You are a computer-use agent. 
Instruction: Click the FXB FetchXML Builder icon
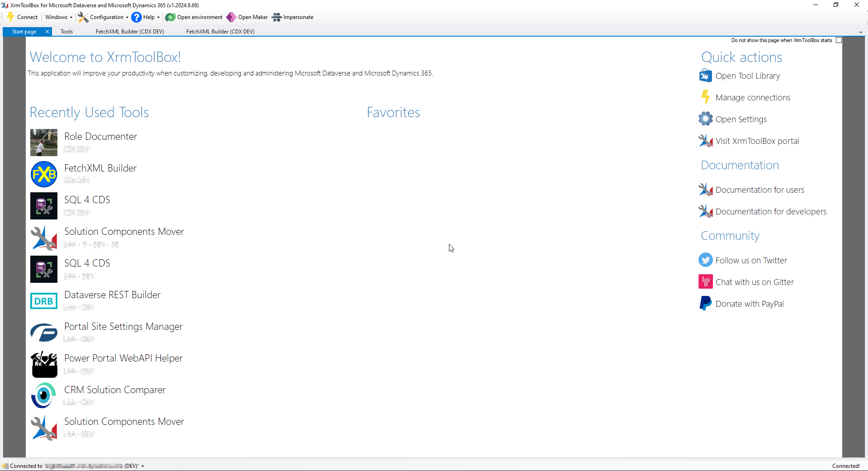point(44,174)
